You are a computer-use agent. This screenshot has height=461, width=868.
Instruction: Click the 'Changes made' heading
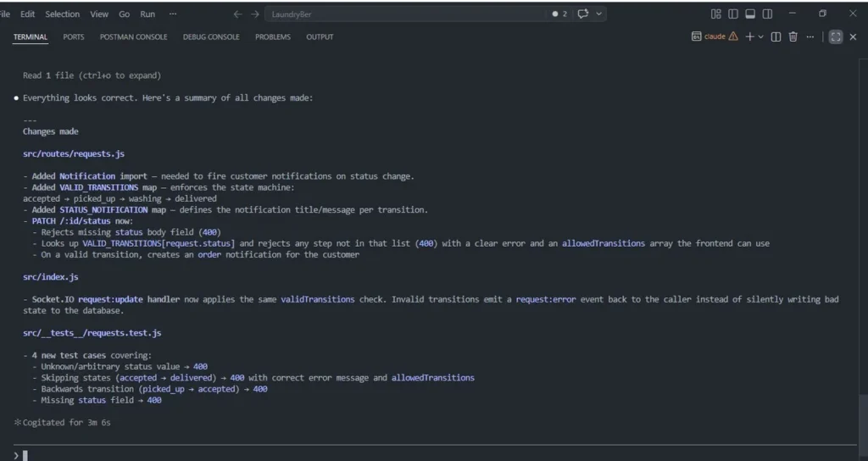coord(50,131)
